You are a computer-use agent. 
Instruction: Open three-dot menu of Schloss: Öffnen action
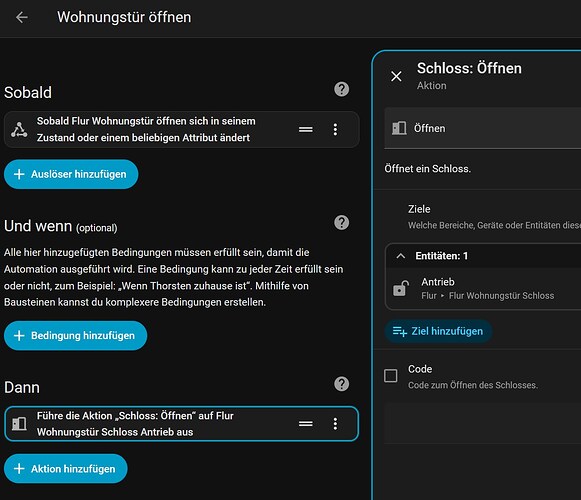pos(335,424)
